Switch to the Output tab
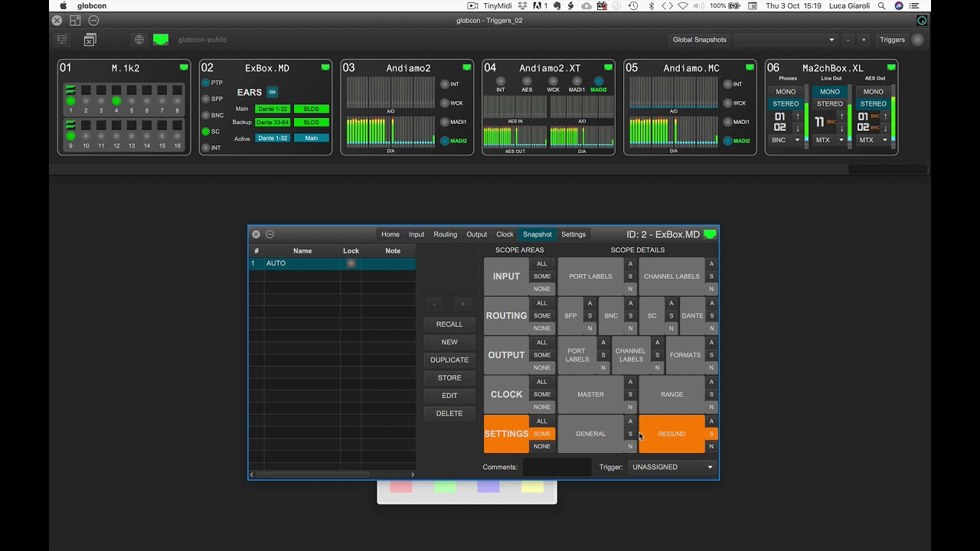Screen dimensions: 980x551 pyautogui.click(x=477, y=234)
